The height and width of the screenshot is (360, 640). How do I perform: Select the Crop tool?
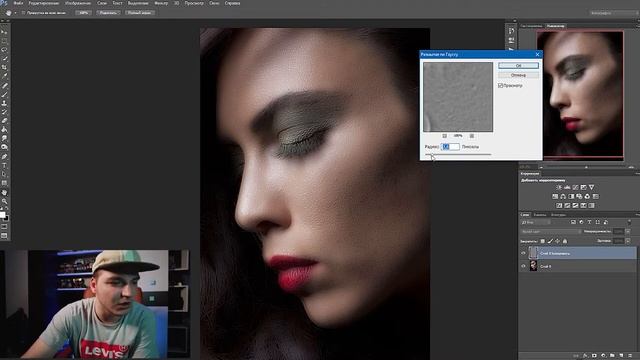point(4,67)
